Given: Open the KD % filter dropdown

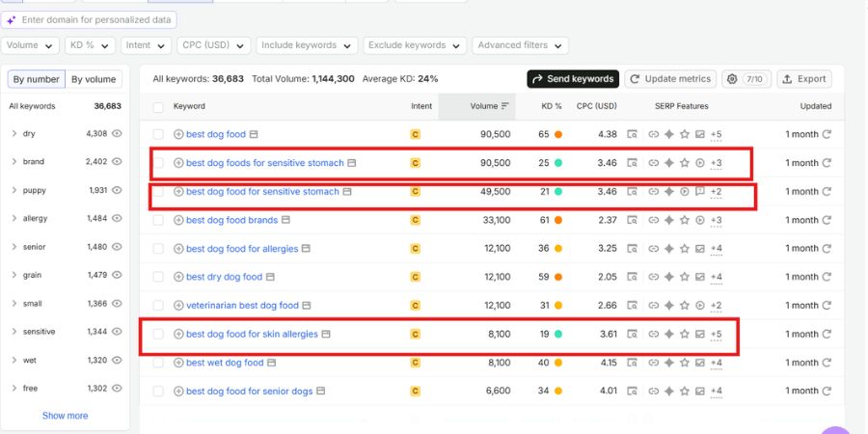Looking at the screenshot, I should [90, 45].
